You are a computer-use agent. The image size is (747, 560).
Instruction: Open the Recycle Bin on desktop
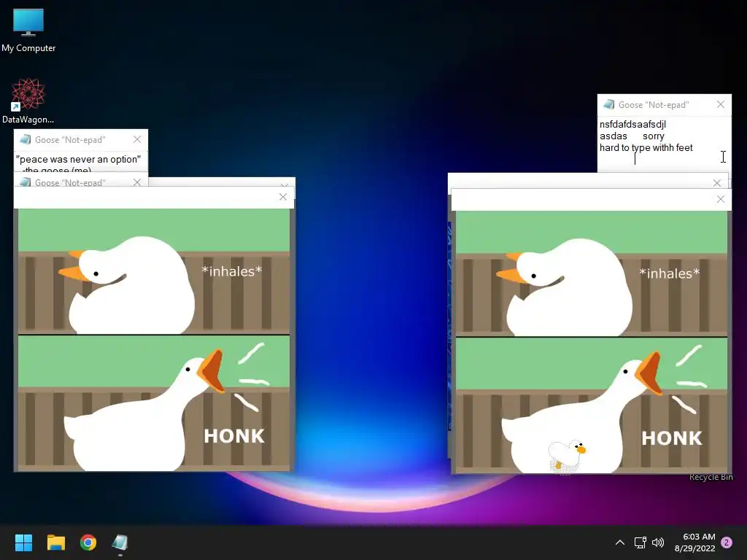coord(711,477)
